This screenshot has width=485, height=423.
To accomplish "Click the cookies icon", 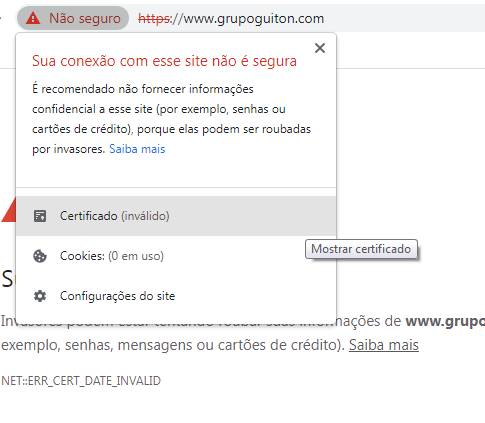I will point(40,256).
